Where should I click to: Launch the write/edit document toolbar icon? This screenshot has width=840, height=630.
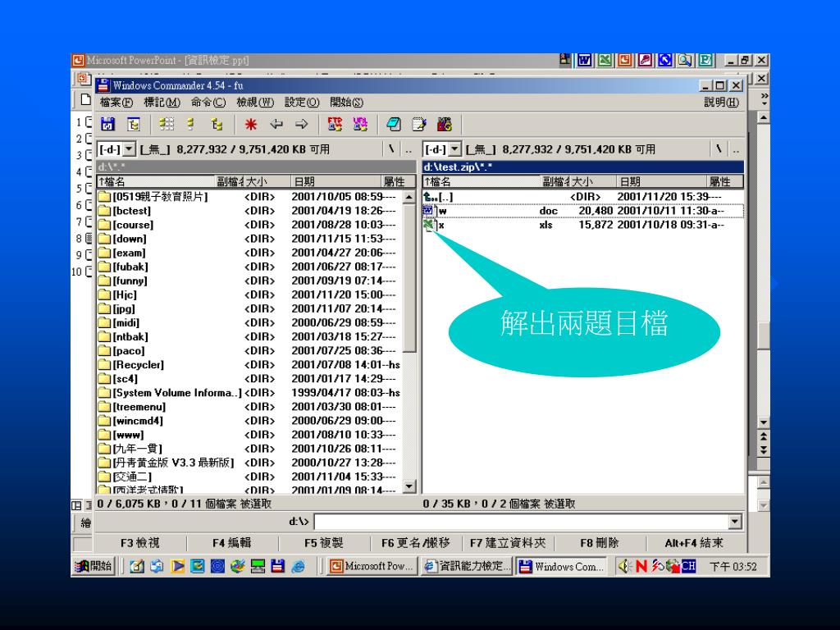coord(419,125)
